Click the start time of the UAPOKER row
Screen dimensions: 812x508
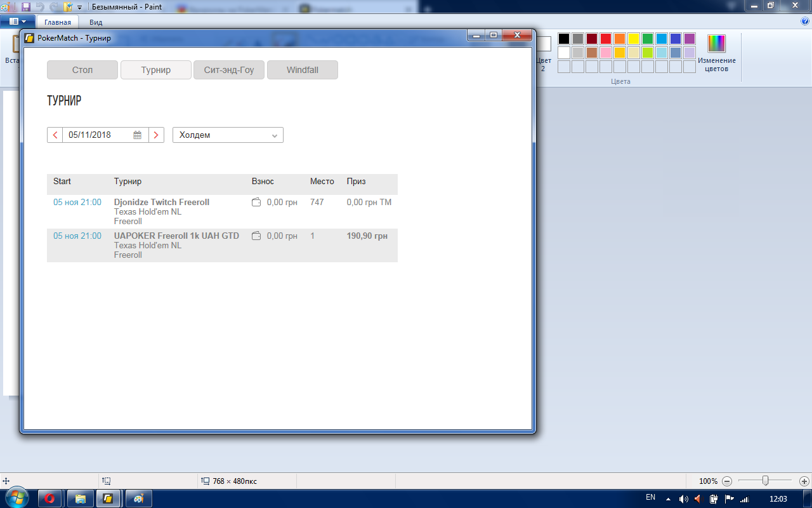click(x=77, y=236)
